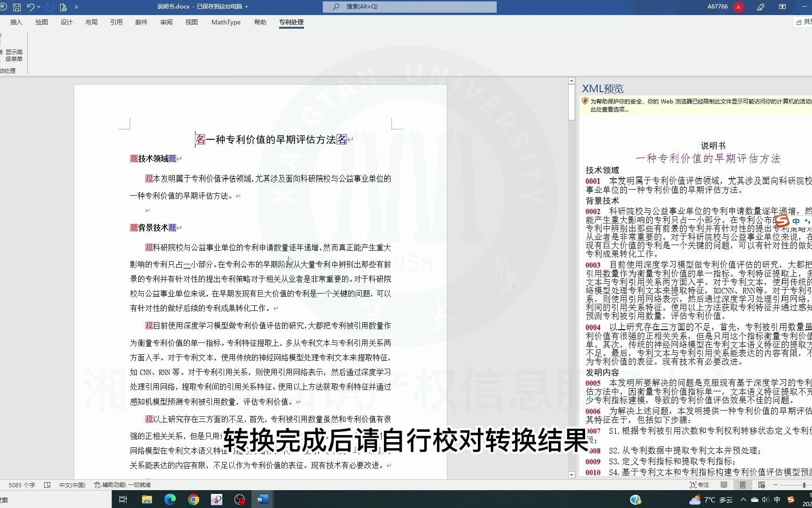Open Chrome from the taskbar

pos(193,500)
